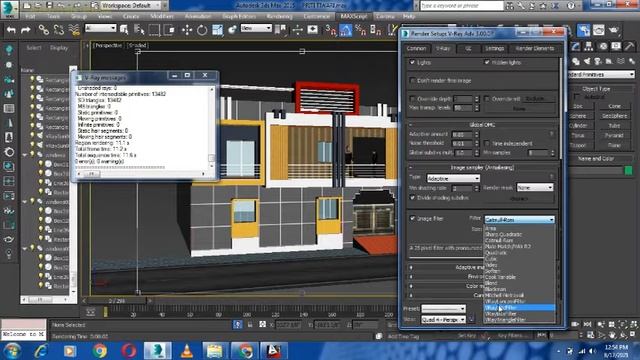
Task: Toggle 3D Snaps in main toolbar
Action: point(330,30)
